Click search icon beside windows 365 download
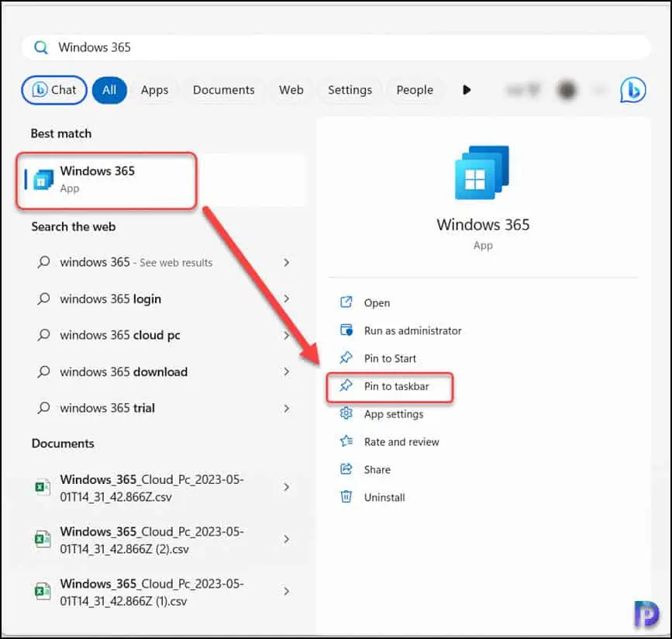Viewport: 672px width, 639px height. pyautogui.click(x=43, y=371)
